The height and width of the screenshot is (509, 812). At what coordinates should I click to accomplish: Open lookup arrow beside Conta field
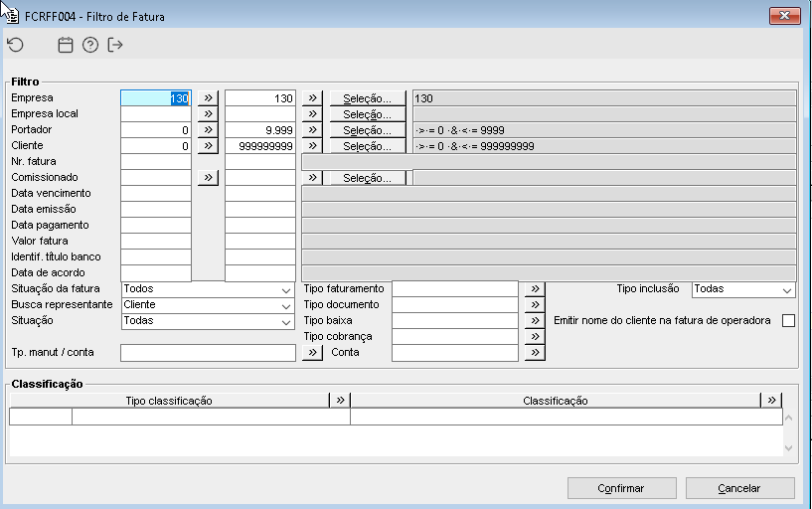(535, 353)
